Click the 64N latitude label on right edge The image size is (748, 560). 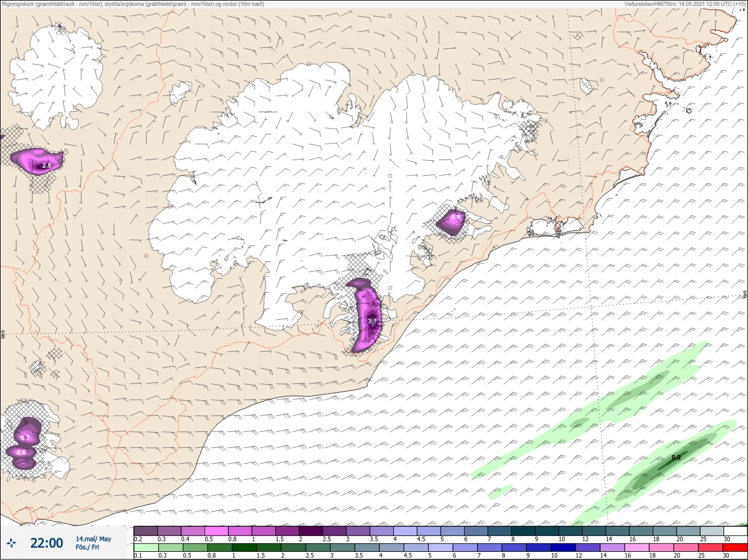(744, 293)
